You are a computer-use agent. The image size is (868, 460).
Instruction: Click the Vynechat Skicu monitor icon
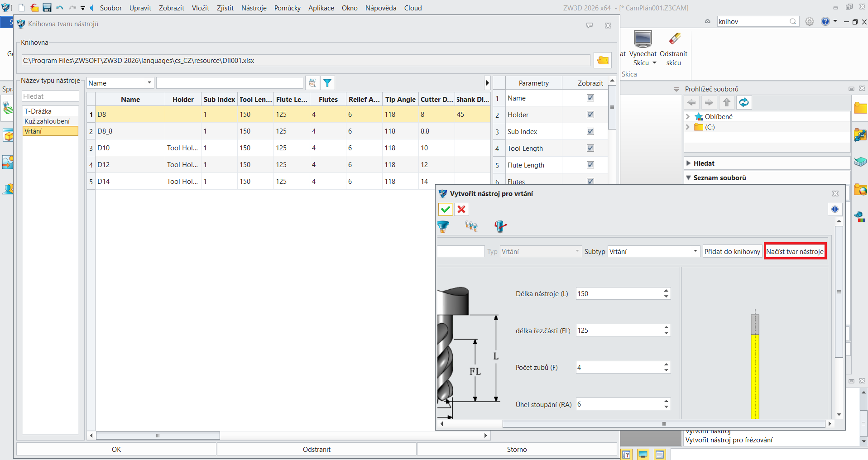[643, 39]
